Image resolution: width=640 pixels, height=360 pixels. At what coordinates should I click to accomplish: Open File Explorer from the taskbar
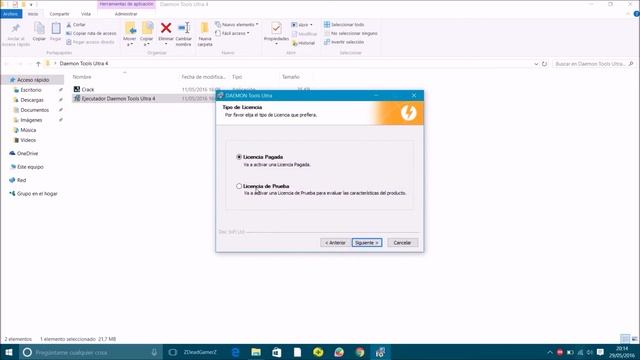256,352
